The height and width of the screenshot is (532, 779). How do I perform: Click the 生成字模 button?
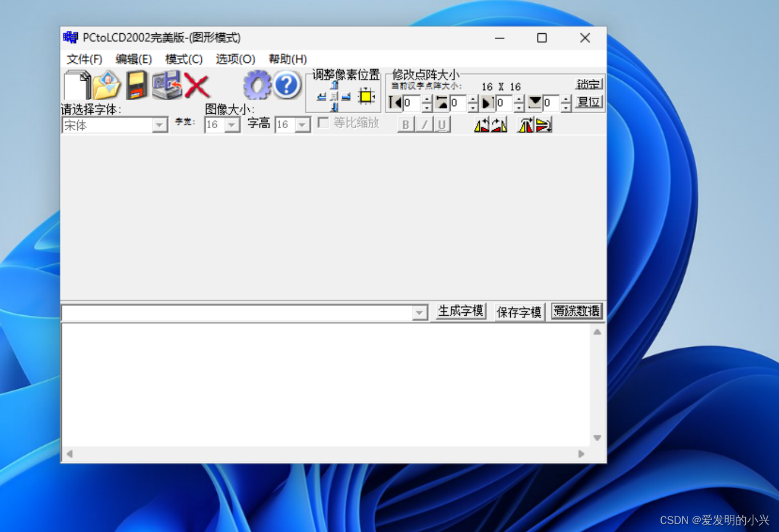click(x=460, y=311)
